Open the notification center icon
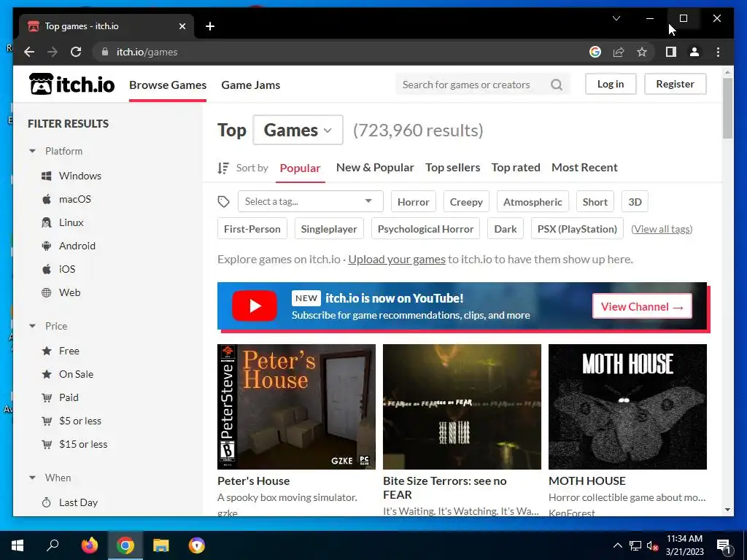This screenshot has height=560, width=747. 724,546
